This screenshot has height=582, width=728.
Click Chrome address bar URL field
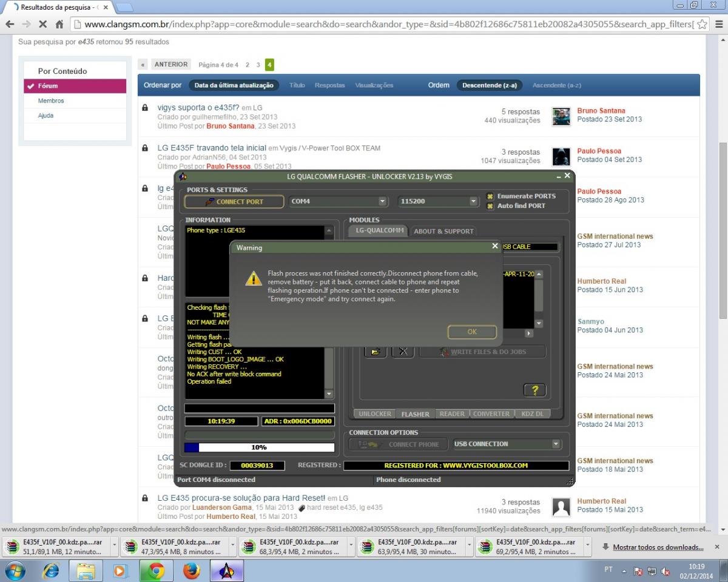pyautogui.click(x=388, y=24)
